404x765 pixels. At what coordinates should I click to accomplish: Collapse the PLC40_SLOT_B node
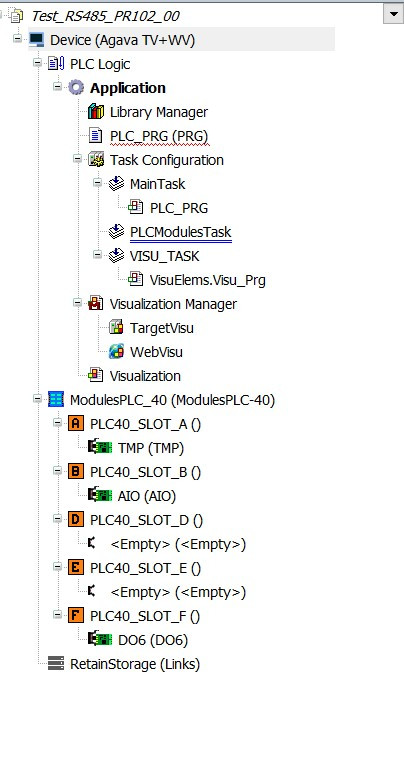(x=58, y=470)
